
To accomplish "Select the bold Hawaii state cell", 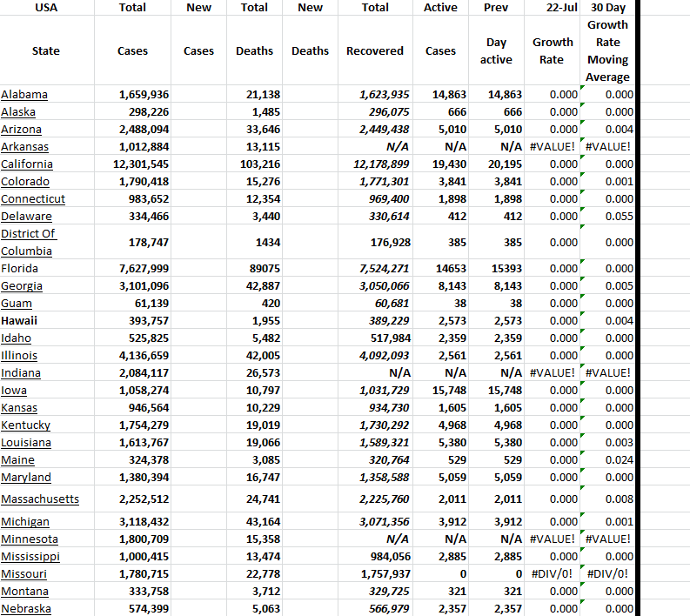I will (47, 321).
